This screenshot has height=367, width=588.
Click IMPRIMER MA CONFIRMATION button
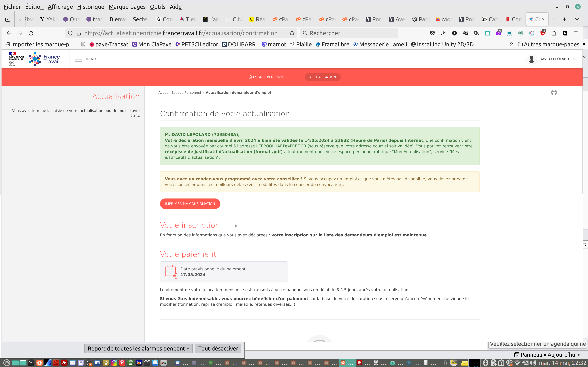click(190, 204)
